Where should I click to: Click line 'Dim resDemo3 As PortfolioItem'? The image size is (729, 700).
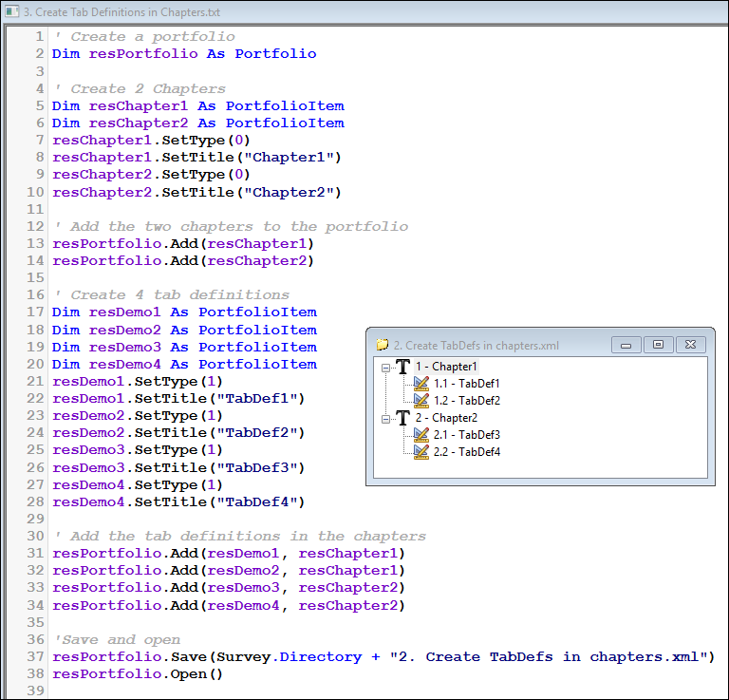click(x=184, y=347)
